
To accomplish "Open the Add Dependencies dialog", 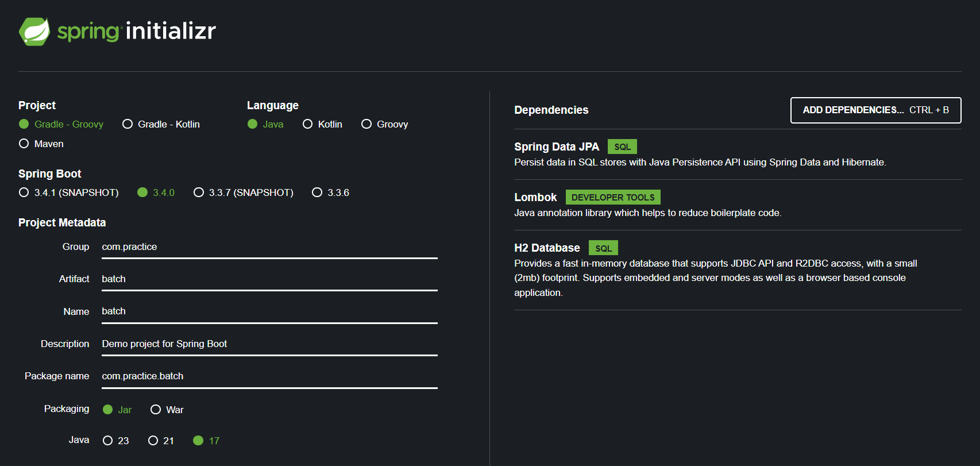I will click(875, 110).
